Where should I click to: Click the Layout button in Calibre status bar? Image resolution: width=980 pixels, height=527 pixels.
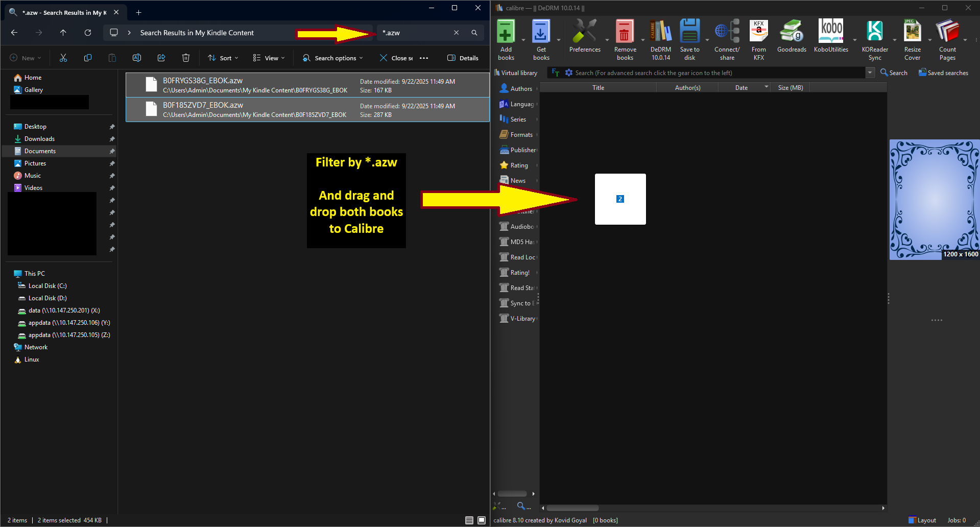[x=922, y=520]
